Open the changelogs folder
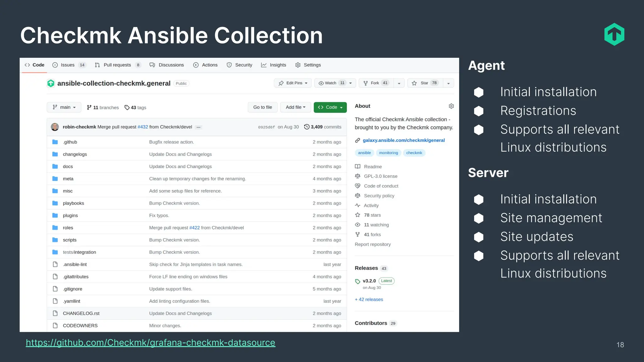This screenshot has width=644, height=362. click(x=75, y=154)
